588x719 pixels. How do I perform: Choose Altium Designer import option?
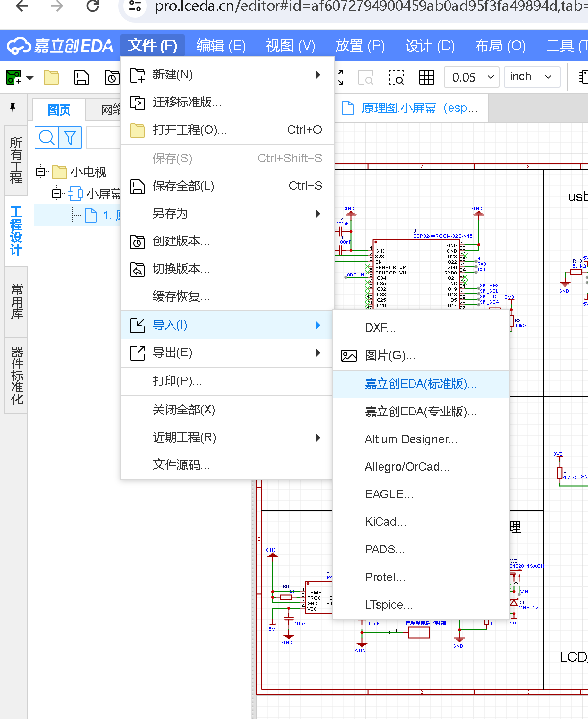[411, 439]
